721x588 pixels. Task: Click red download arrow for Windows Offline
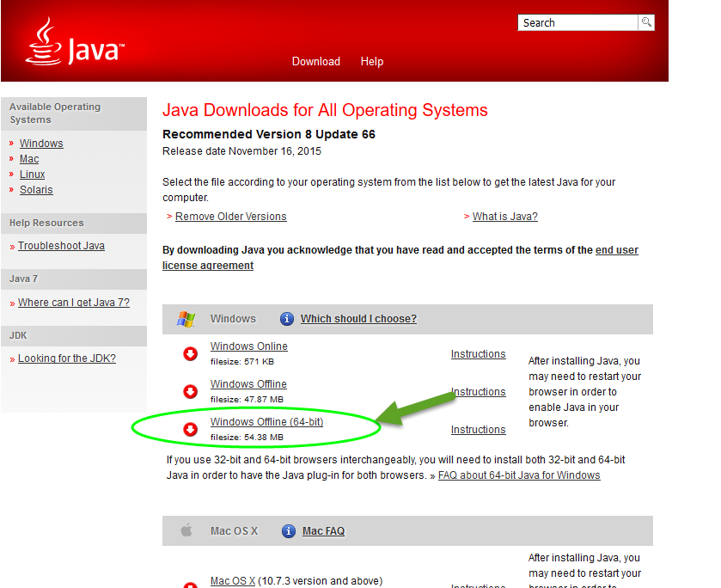point(190,391)
